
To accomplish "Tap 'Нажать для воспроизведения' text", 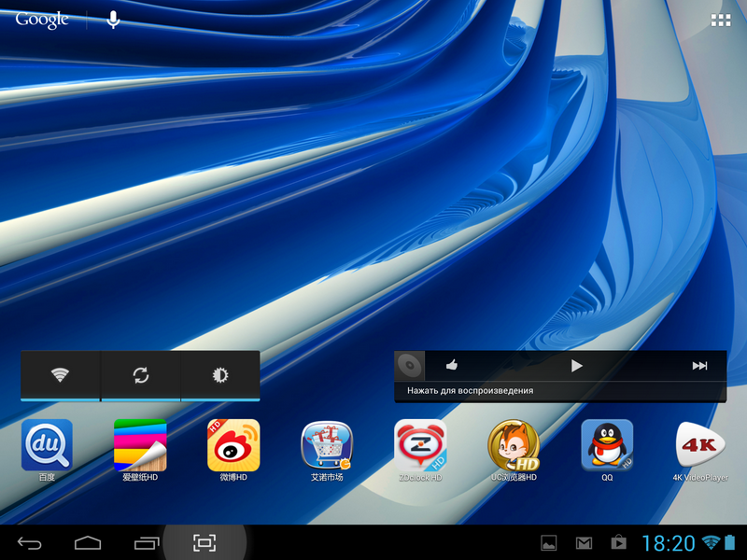I will (471, 391).
